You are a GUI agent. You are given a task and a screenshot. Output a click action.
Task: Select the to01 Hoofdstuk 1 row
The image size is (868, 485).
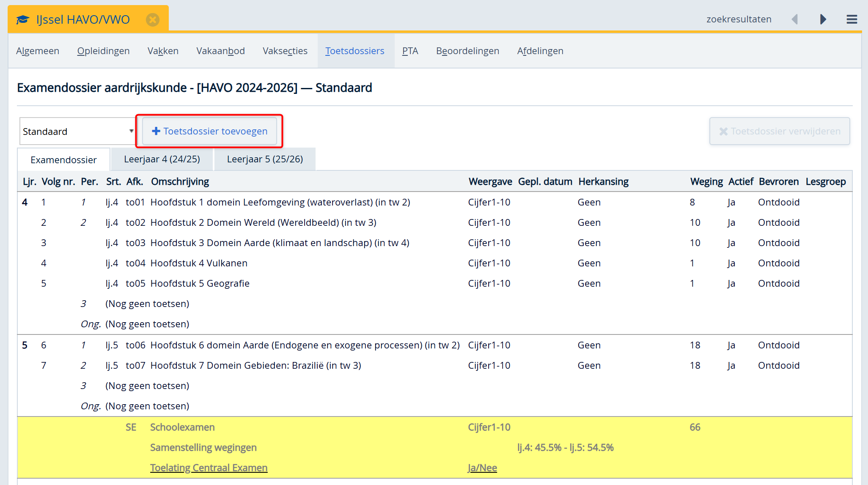point(280,202)
